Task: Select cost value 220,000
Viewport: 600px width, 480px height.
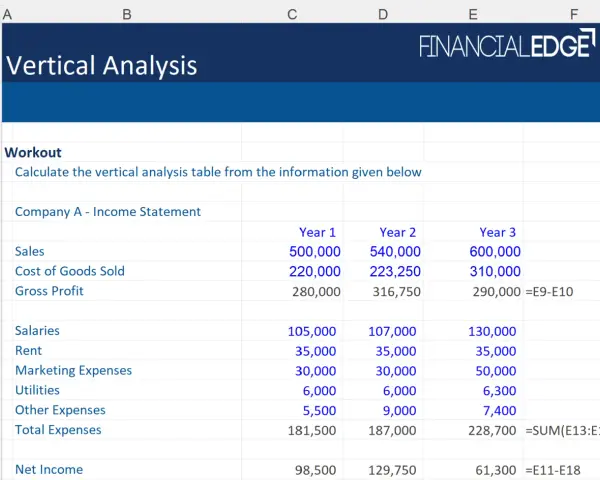Action: coord(315,271)
